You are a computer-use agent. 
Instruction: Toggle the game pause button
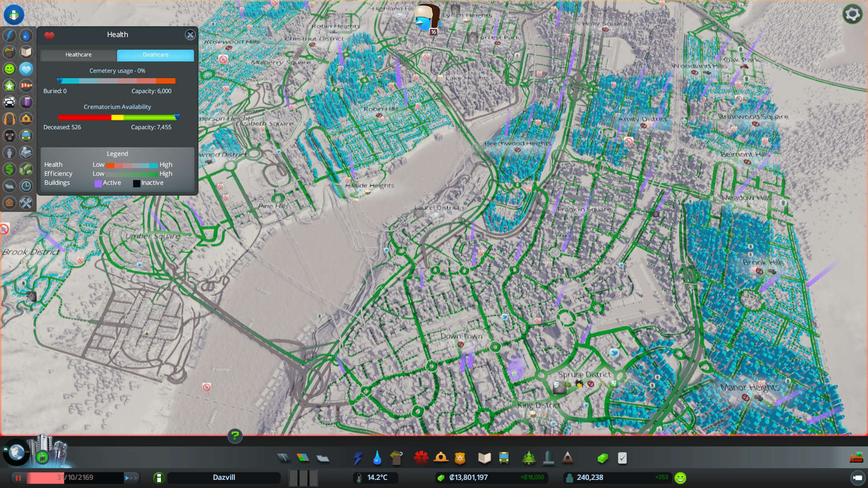coord(19,478)
